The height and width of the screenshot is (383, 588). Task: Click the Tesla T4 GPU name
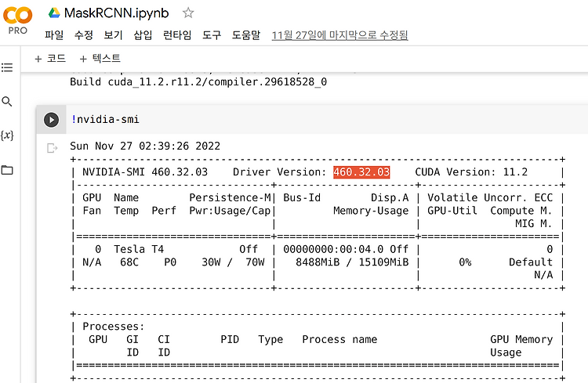pos(139,249)
